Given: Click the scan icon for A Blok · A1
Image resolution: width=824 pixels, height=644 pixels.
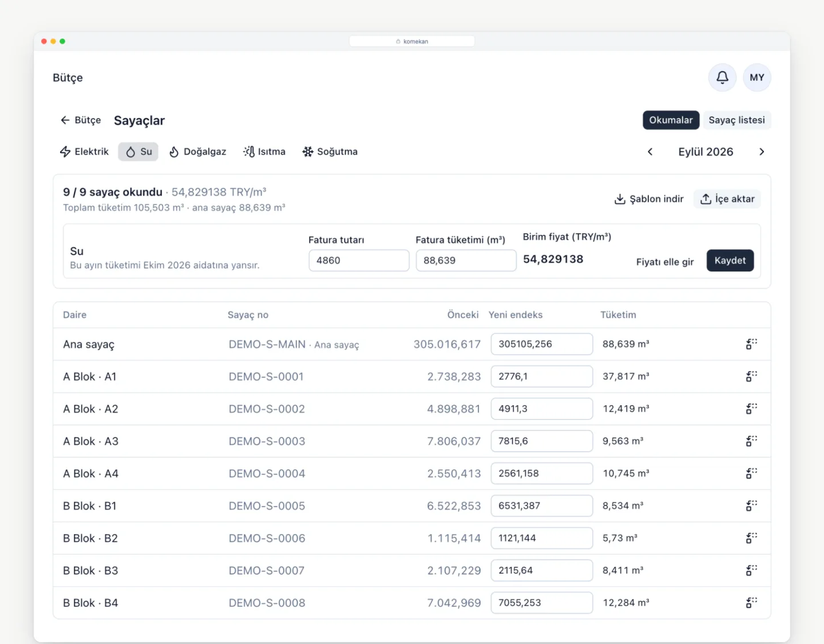Looking at the screenshot, I should 751,376.
